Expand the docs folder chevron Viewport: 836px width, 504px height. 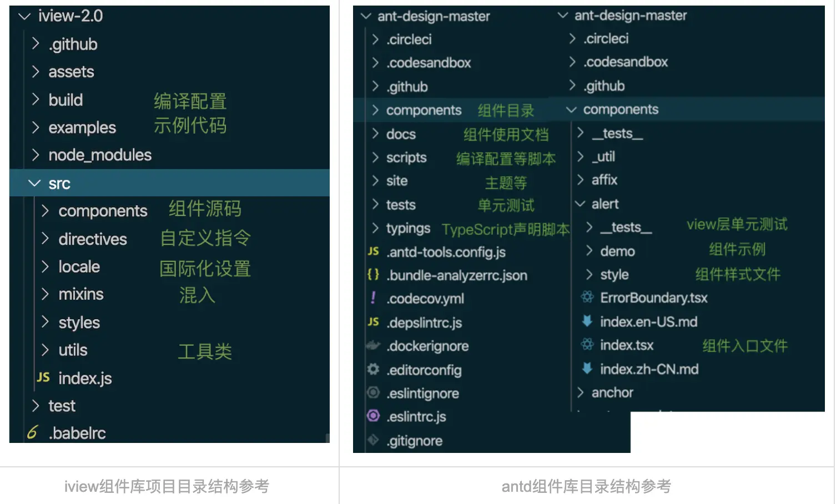[x=376, y=134]
